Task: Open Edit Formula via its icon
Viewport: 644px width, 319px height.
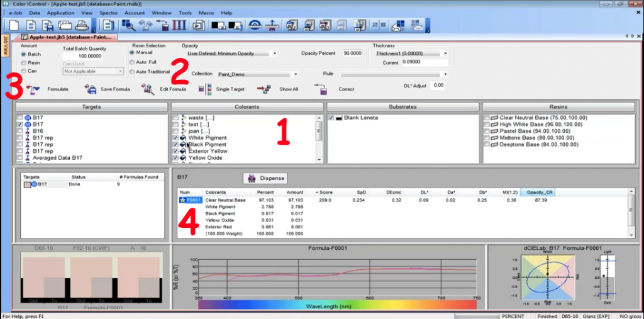Action: coord(148,89)
